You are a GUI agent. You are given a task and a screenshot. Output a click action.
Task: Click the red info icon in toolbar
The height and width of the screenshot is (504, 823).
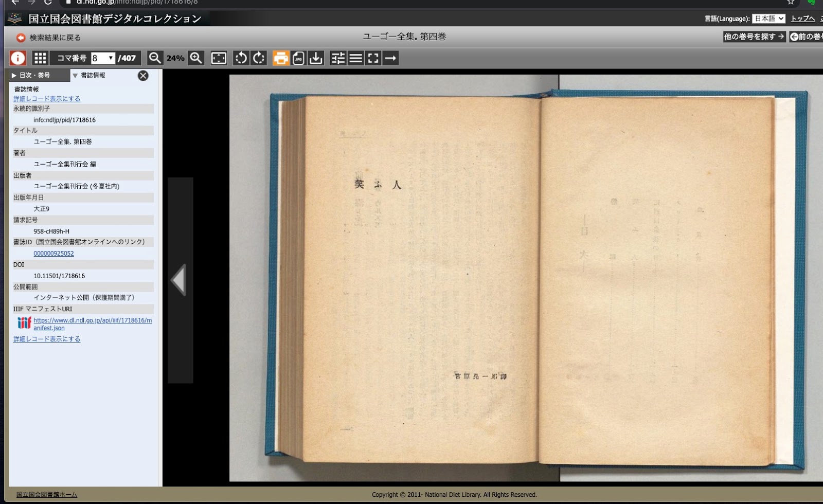(x=18, y=58)
